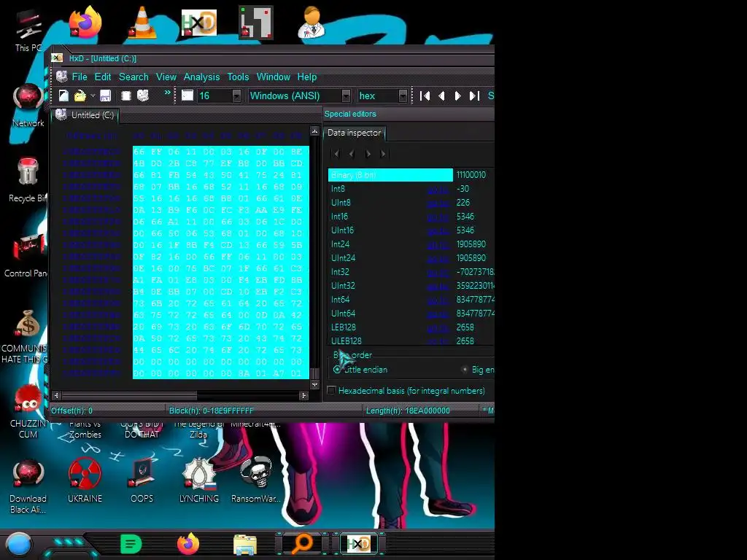
Task: Open the Window menu
Action: [273, 77]
